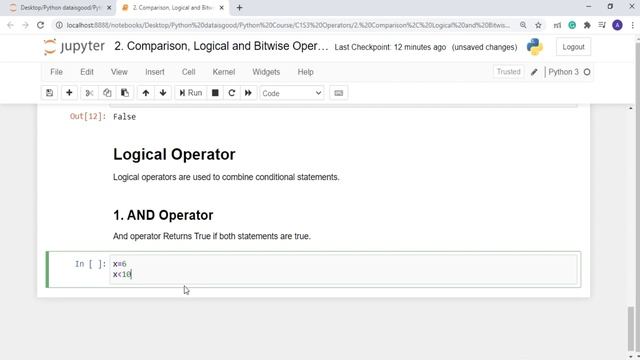Click the Python logo icon
This screenshot has height=360, width=640.
point(535,47)
